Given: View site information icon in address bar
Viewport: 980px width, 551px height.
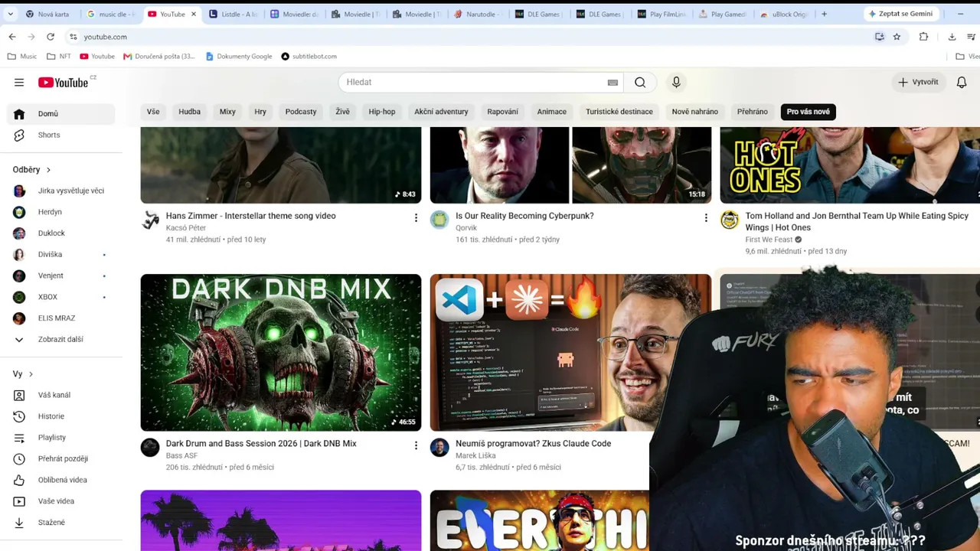Looking at the screenshot, I should (x=73, y=37).
